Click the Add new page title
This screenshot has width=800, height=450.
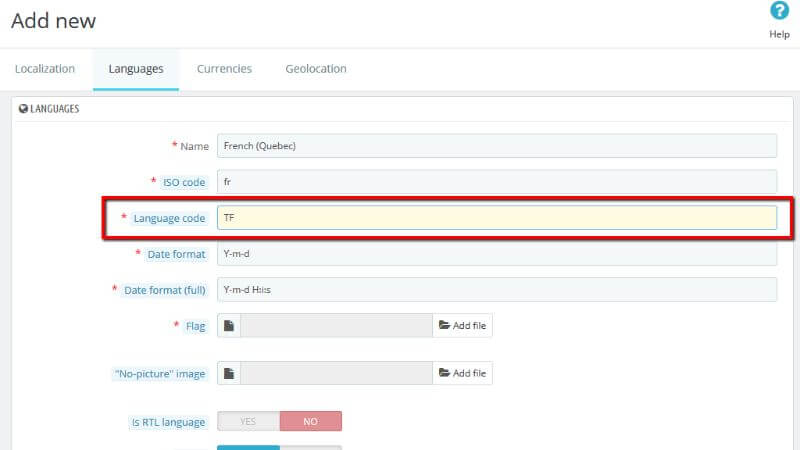54,21
